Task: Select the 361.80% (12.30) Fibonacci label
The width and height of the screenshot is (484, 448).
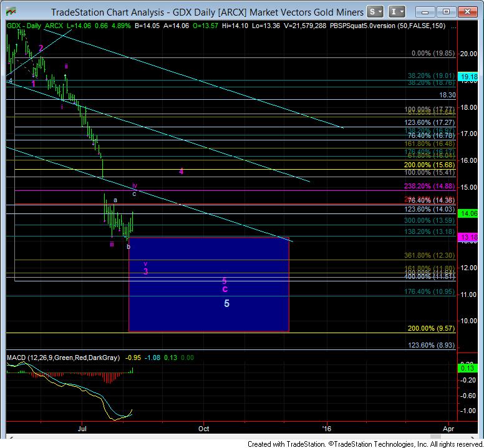Action: point(429,255)
